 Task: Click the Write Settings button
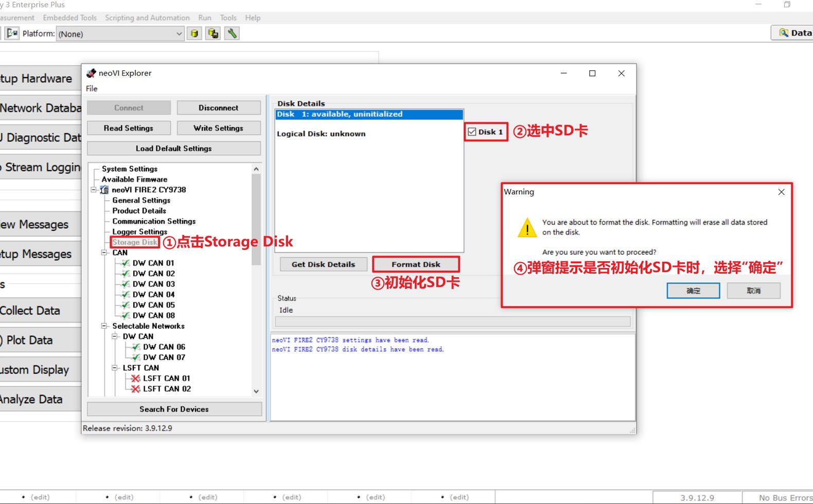click(219, 128)
